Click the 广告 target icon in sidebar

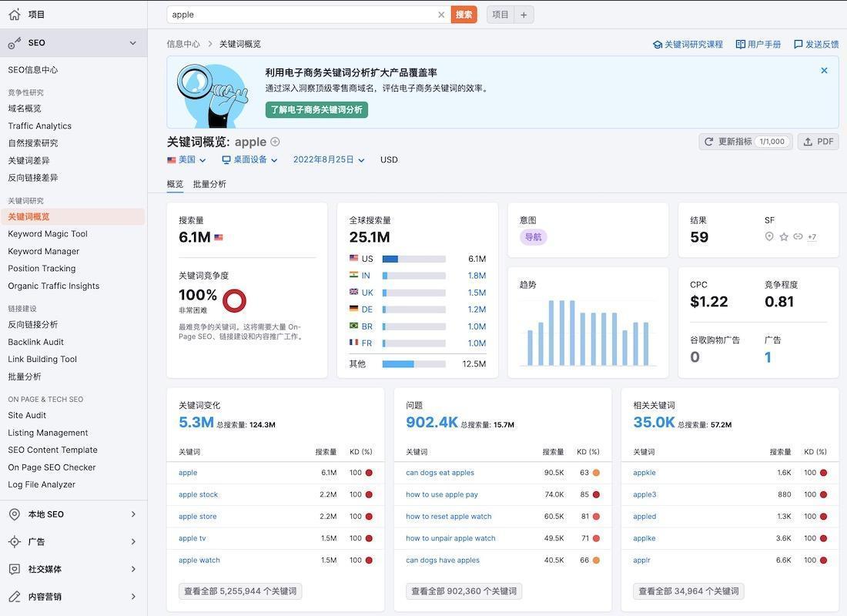point(15,541)
